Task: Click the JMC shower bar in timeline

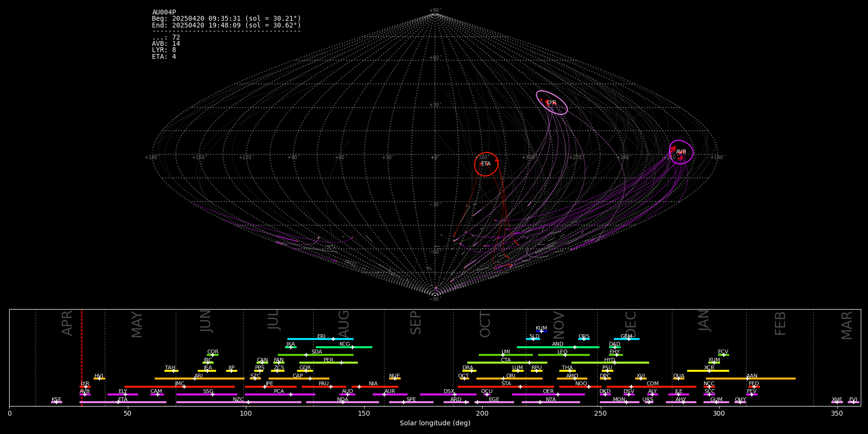Action: (180, 387)
